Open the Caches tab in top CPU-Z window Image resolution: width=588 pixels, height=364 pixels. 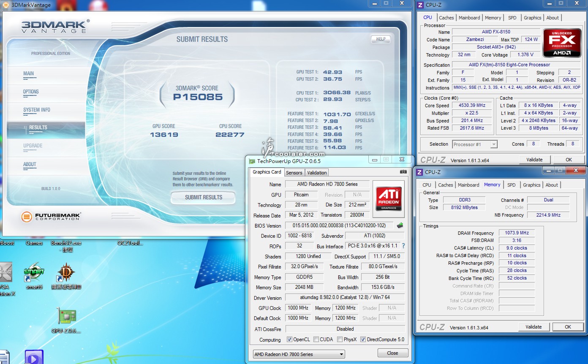tap(446, 18)
